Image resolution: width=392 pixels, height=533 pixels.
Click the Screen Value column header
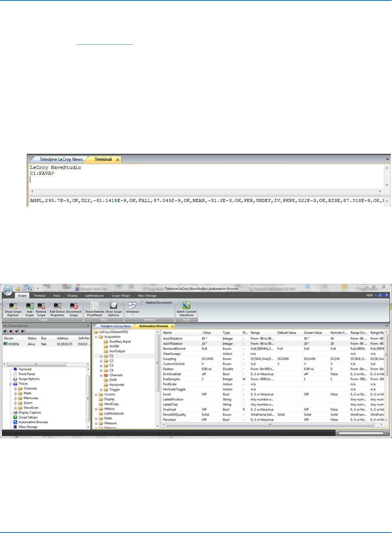315,333
